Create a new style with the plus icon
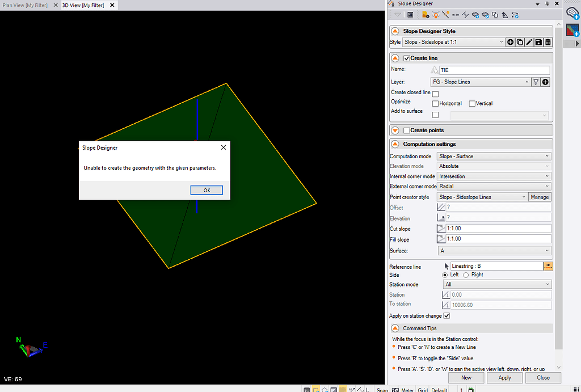 [x=510, y=42]
